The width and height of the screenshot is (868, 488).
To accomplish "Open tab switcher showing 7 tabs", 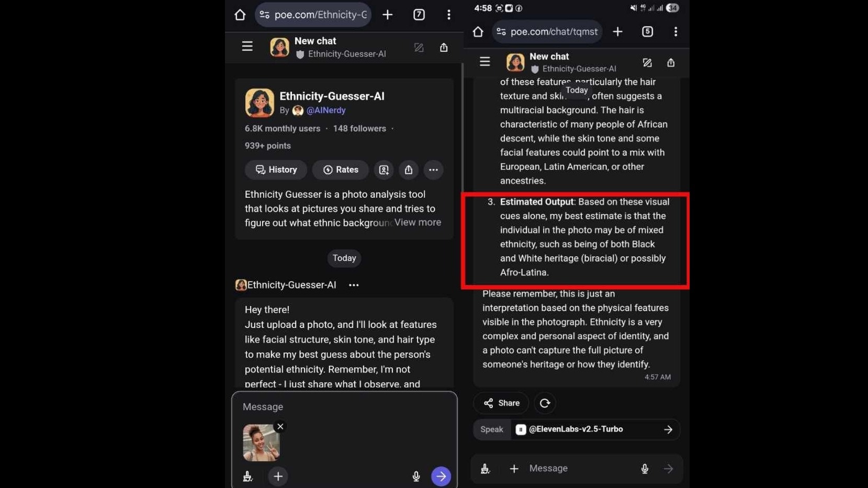I will point(419,15).
